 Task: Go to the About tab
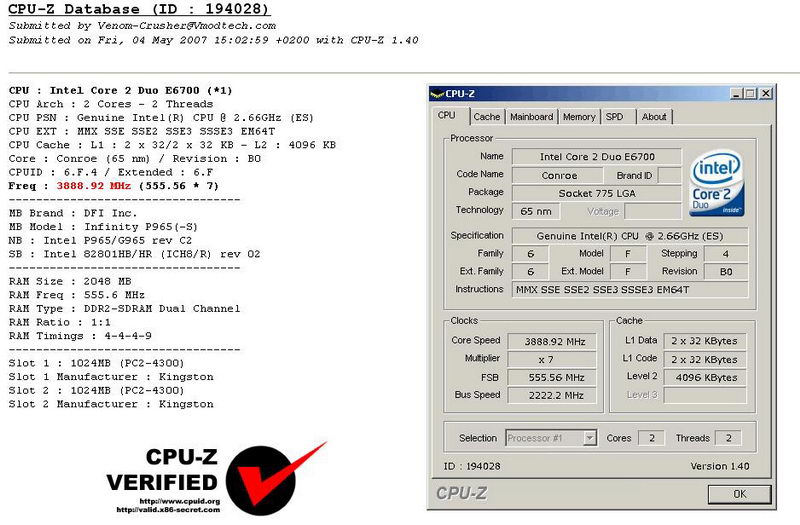point(654,117)
